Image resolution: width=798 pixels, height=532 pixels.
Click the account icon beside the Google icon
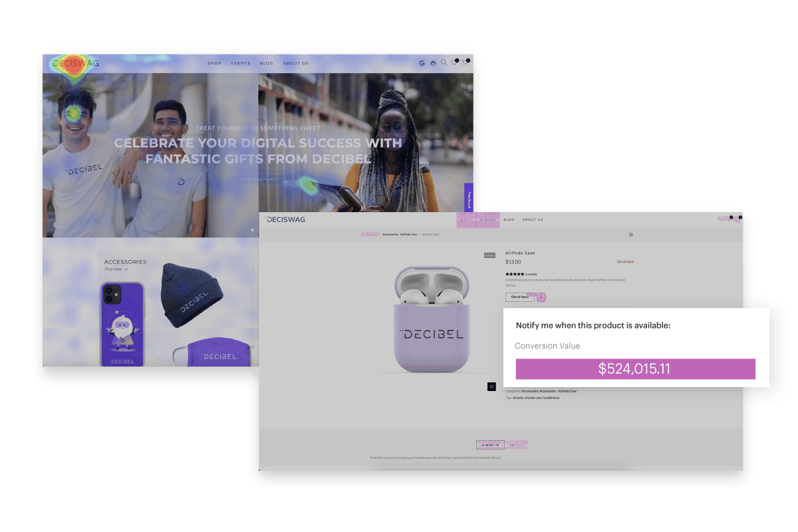pyautogui.click(x=432, y=63)
